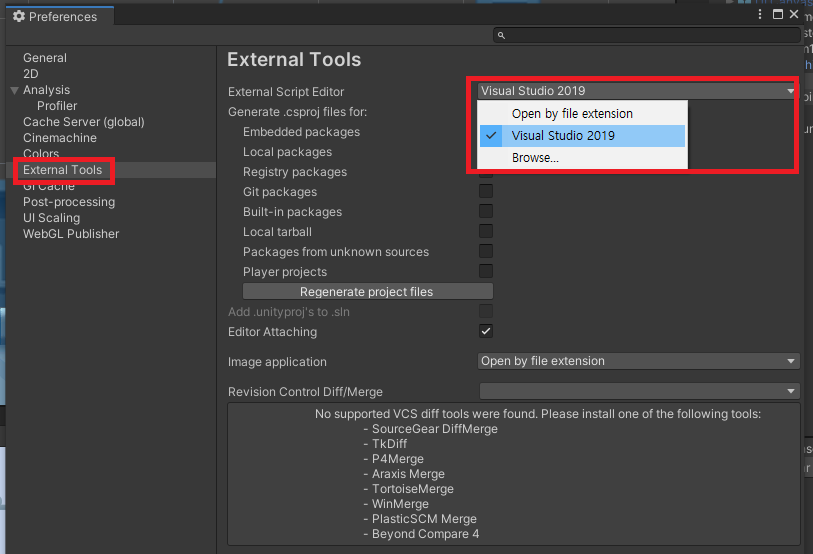Uncheck Editor Attaching checkbox
This screenshot has height=554, width=813.
[486, 331]
